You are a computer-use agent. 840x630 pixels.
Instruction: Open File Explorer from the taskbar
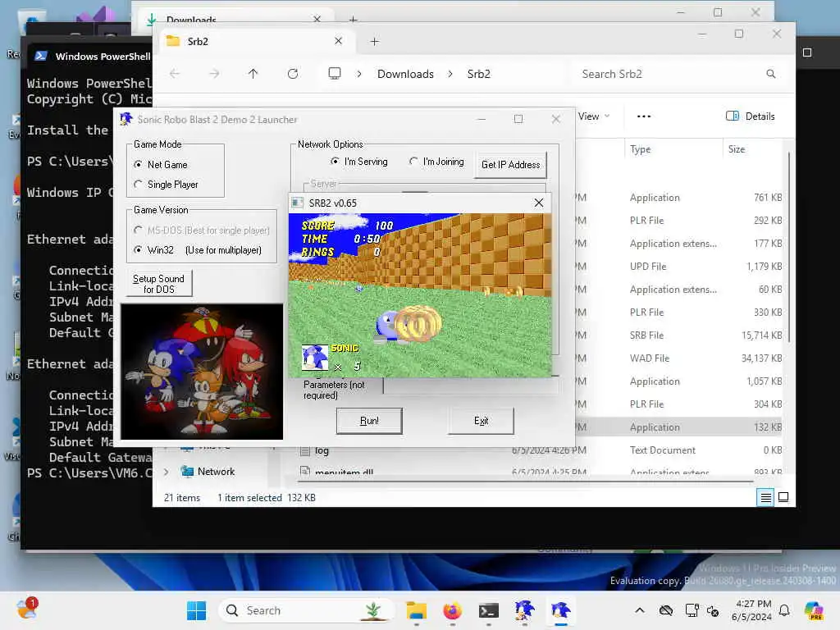tap(416, 610)
